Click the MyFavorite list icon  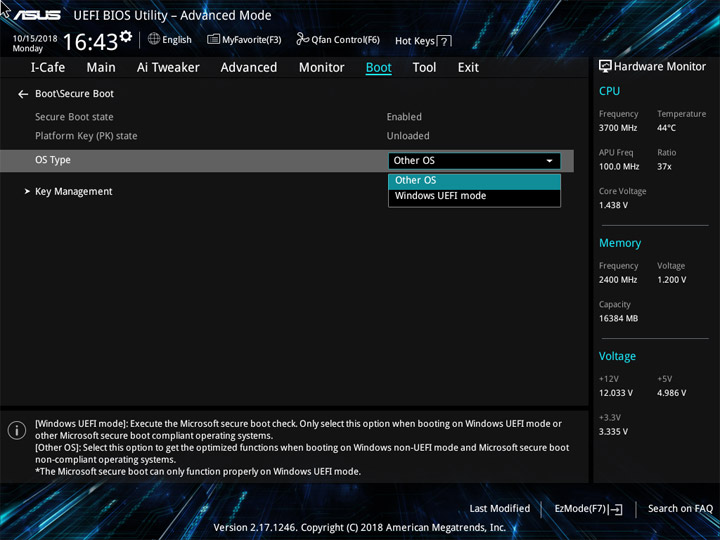214,39
